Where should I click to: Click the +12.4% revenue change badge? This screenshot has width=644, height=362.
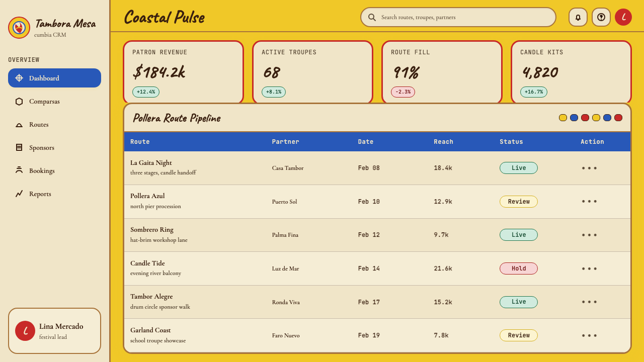click(x=146, y=92)
